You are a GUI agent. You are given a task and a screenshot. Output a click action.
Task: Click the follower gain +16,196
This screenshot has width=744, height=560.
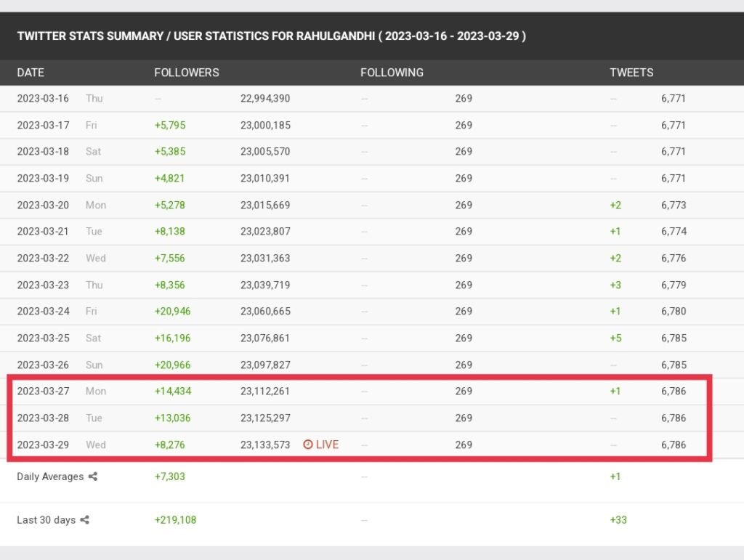(x=172, y=338)
